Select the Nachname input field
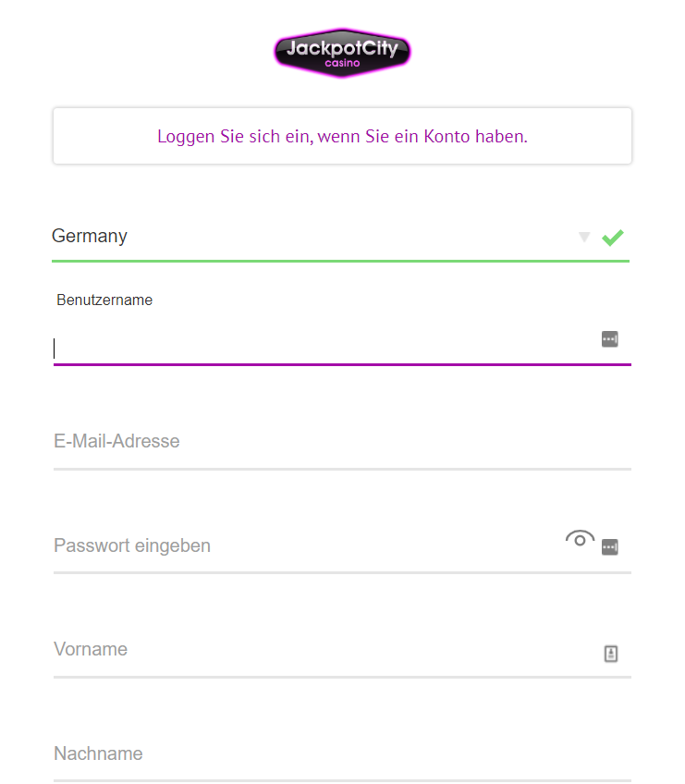 pyautogui.click(x=342, y=753)
